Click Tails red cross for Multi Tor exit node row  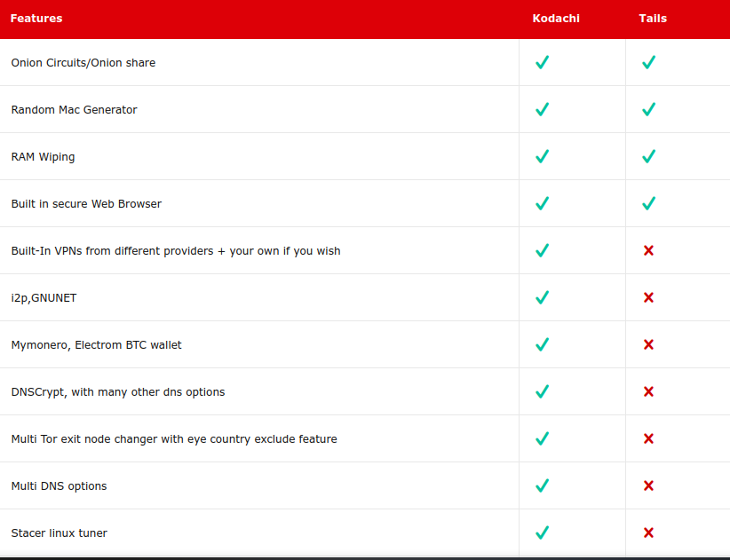click(648, 438)
